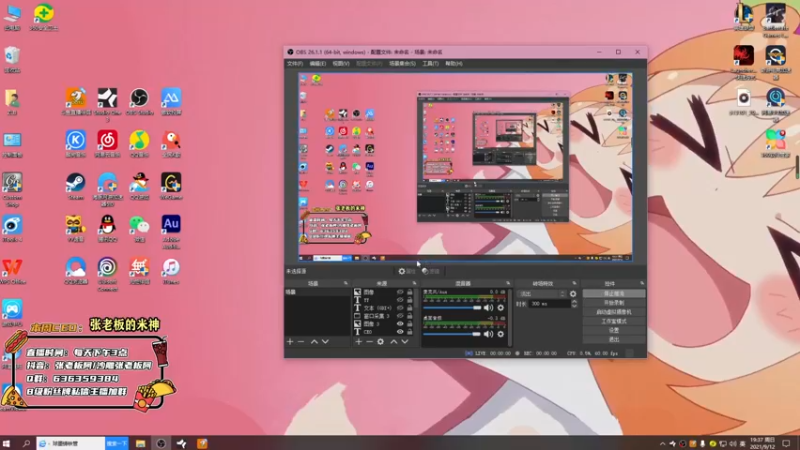Screen dimensions: 800x450
Task: Toggle visibility of 图像 source
Action: (x=400, y=292)
